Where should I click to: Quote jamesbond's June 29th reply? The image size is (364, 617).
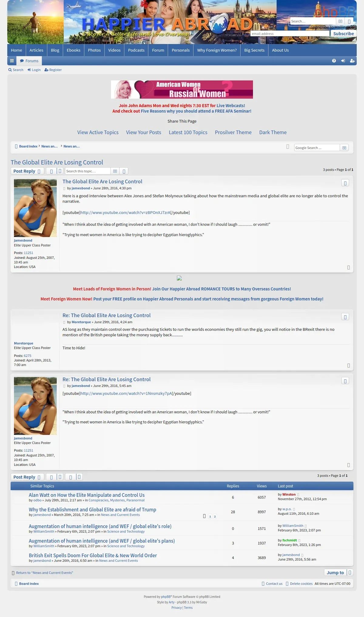(x=345, y=381)
